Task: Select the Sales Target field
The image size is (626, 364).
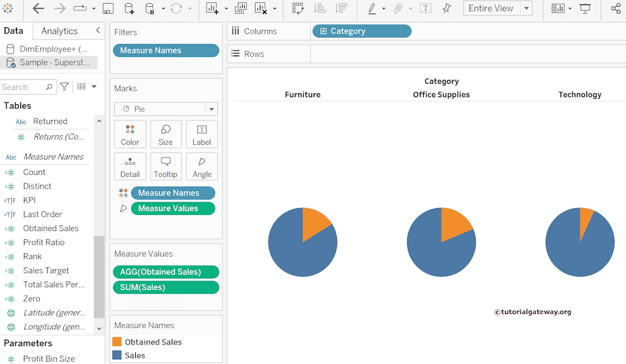Action: tap(46, 271)
